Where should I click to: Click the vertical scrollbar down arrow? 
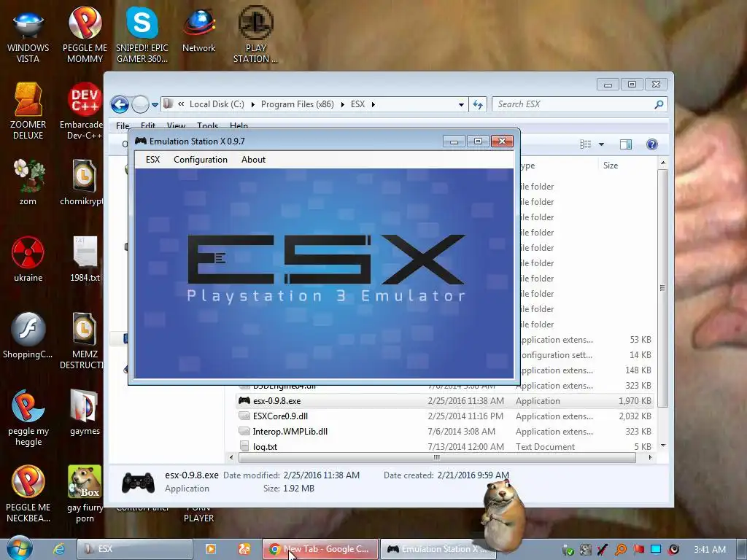pos(662,446)
